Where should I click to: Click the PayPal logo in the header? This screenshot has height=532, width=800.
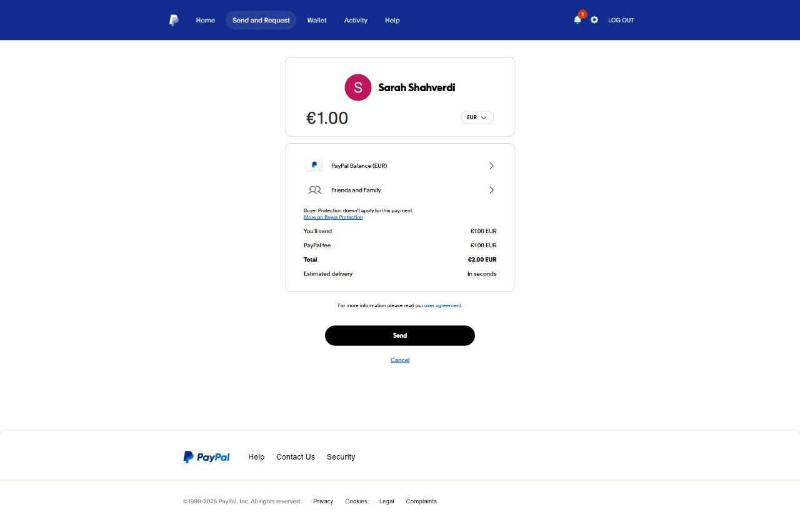point(174,20)
